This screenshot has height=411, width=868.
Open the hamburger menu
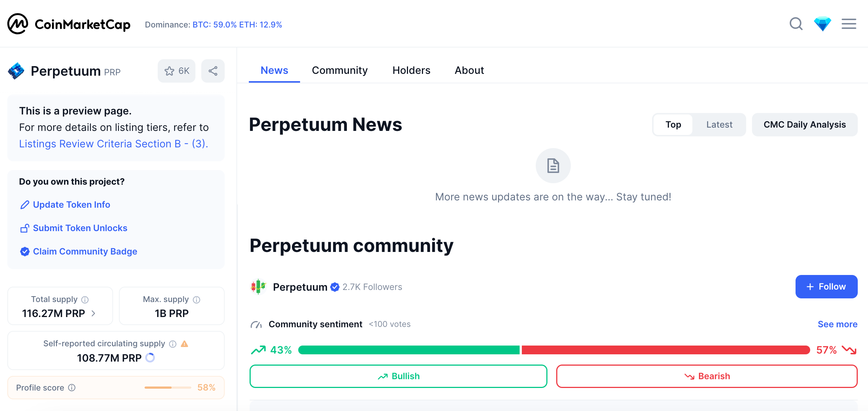click(849, 24)
